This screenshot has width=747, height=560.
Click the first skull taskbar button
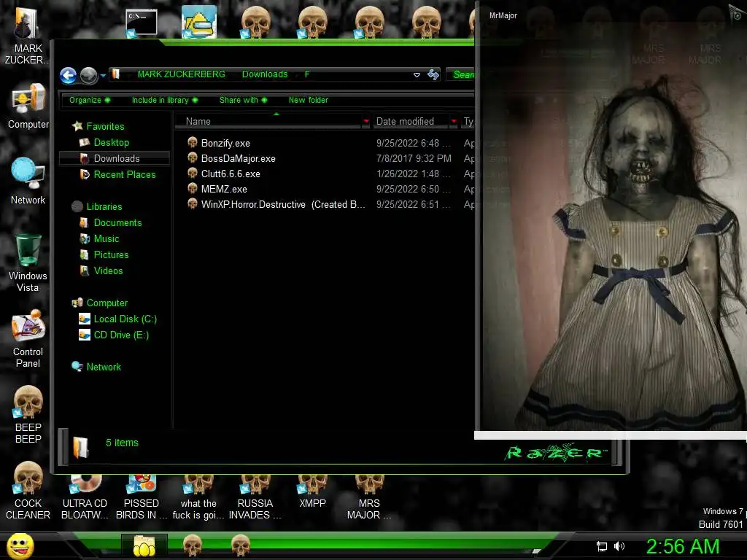(193, 545)
